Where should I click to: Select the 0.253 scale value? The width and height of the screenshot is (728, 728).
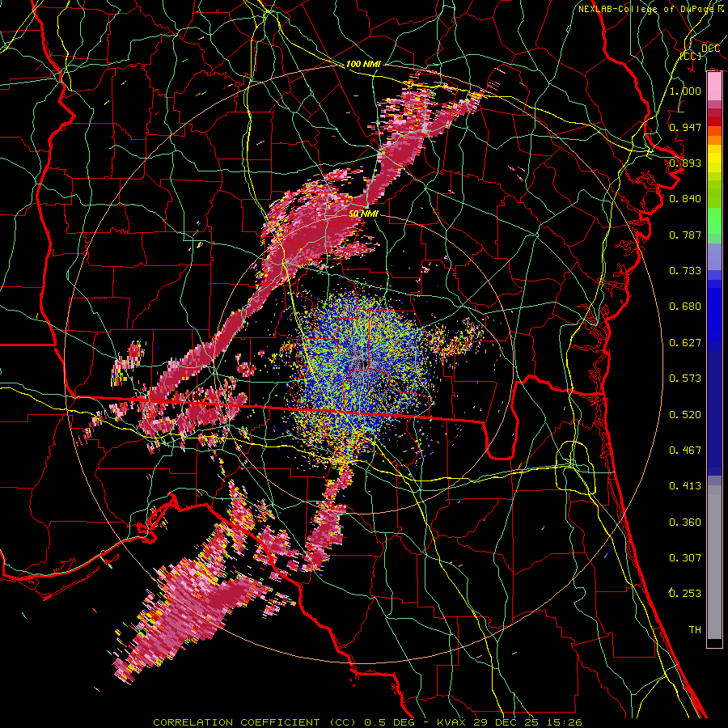(685, 594)
